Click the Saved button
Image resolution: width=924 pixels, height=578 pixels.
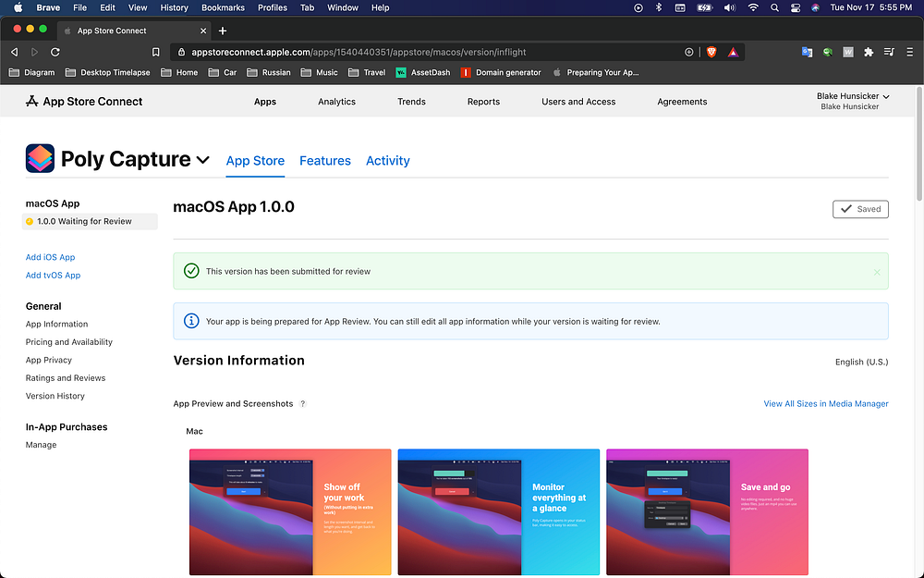click(859, 209)
